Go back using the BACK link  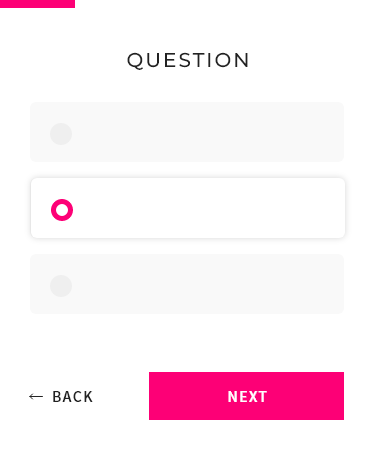point(61,397)
